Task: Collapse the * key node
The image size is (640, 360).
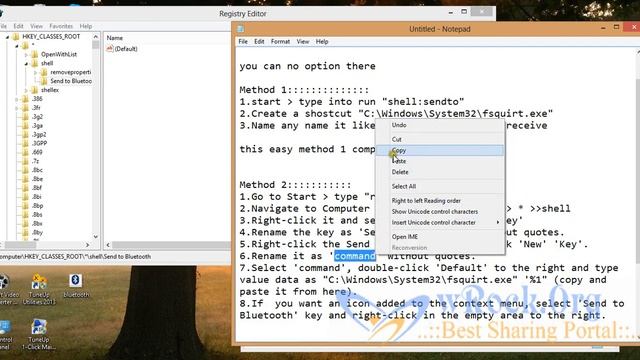Action: click(x=17, y=46)
